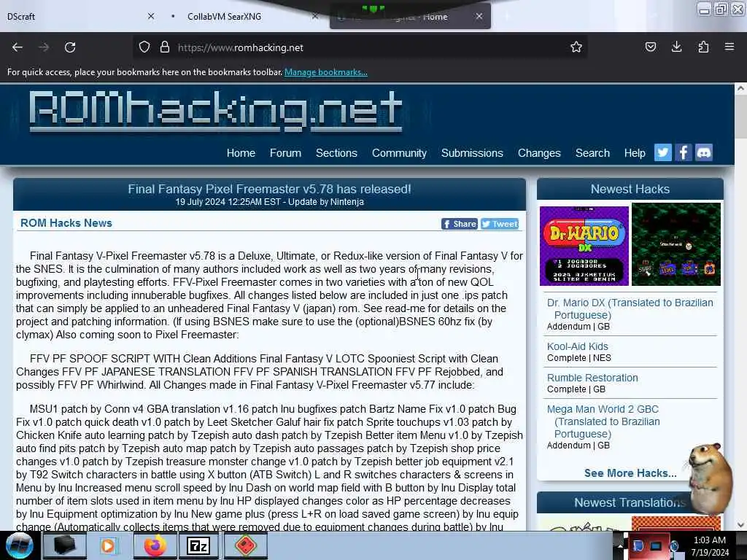This screenshot has height=560, width=747.
Task: Open 7-Zip from the taskbar
Action: click(198, 545)
